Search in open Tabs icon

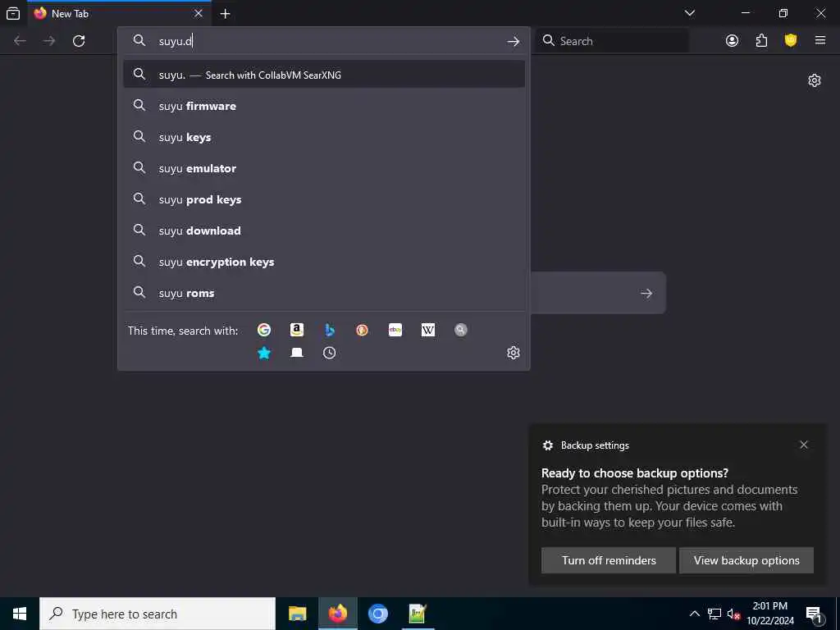297,353
